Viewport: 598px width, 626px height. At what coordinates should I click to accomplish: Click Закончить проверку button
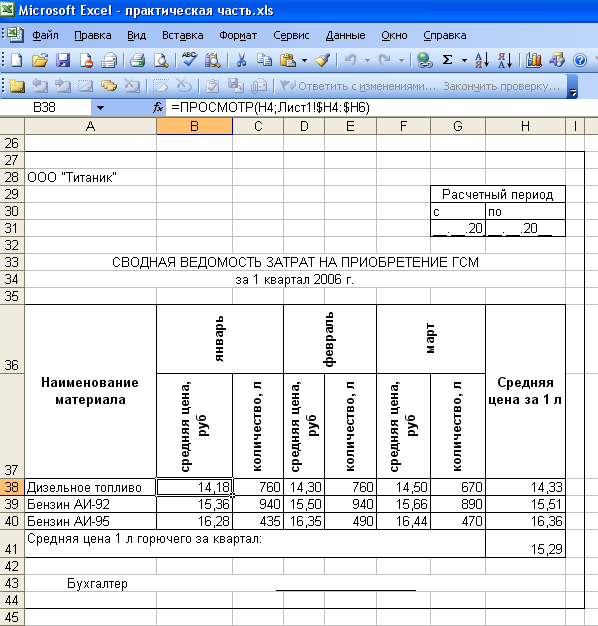coord(502,86)
